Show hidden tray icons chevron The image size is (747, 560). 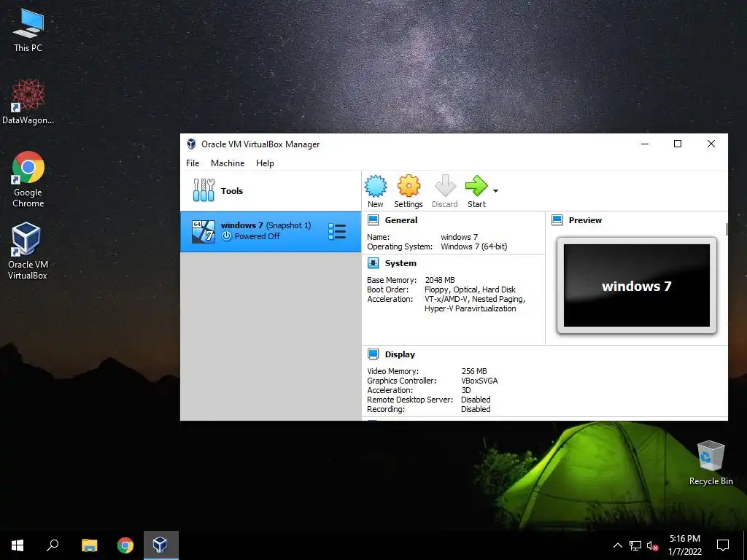point(617,545)
